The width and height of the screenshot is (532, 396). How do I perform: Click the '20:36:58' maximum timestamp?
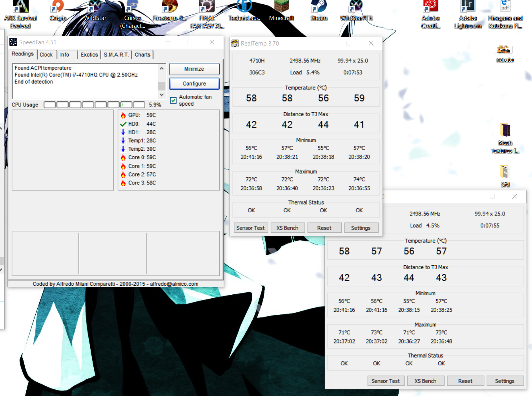pos(251,188)
